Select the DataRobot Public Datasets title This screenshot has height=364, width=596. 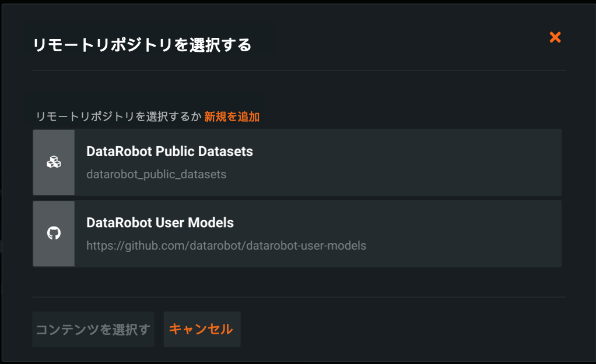[x=169, y=151]
